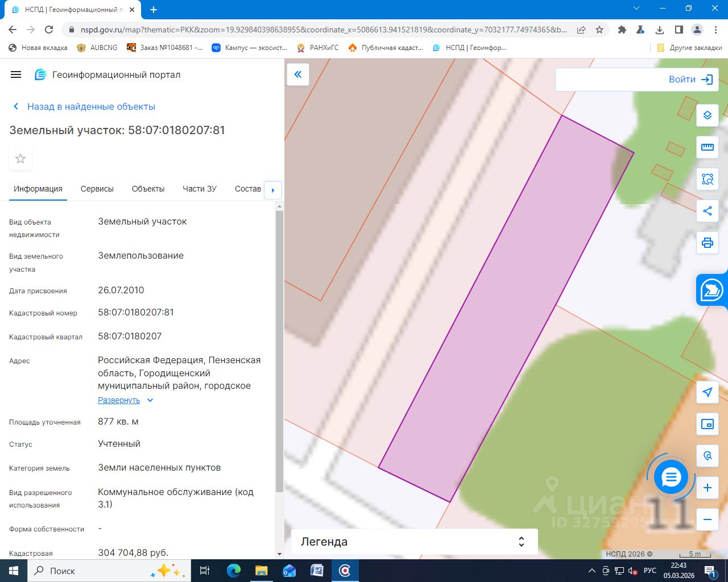Screen dimensions: 728x582
Task: Add the land plot to favorites star
Action: pyautogui.click(x=20, y=159)
